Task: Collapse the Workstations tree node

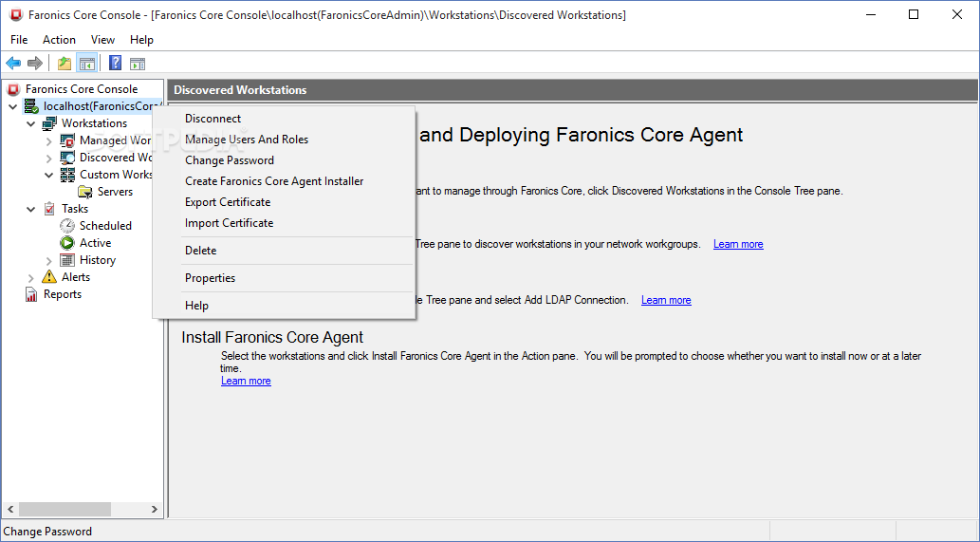Action: pos(30,123)
